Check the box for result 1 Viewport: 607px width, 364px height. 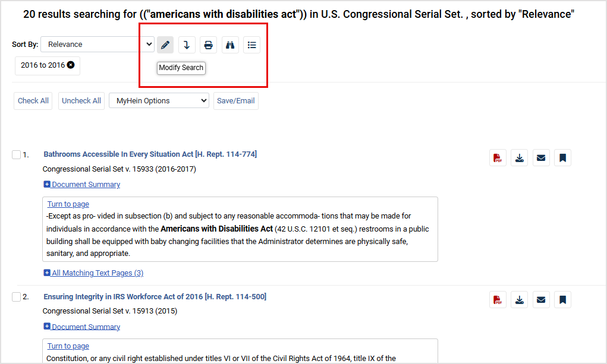[16, 155]
